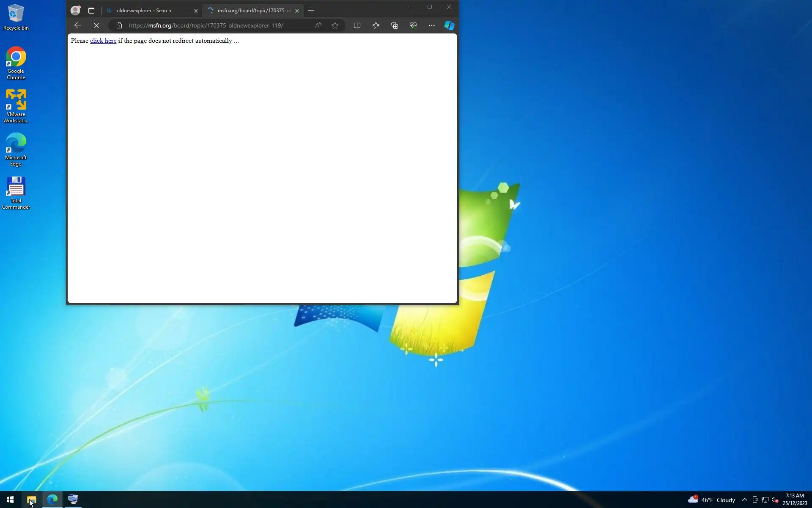This screenshot has width=812, height=508.
Task: Open the Edge profile avatar
Action: [x=75, y=10]
